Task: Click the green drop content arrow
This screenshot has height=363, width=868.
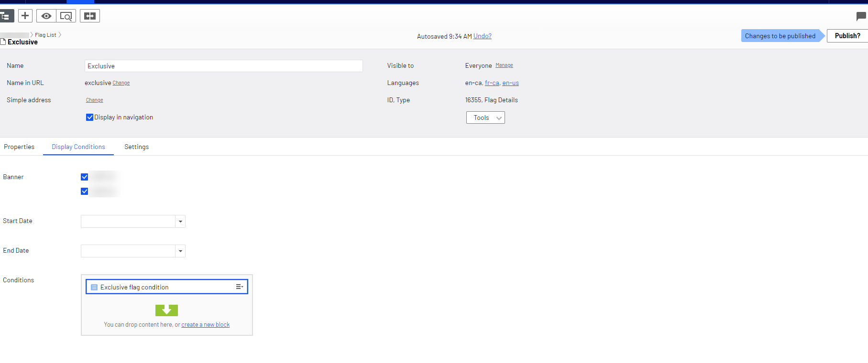Action: point(166,310)
